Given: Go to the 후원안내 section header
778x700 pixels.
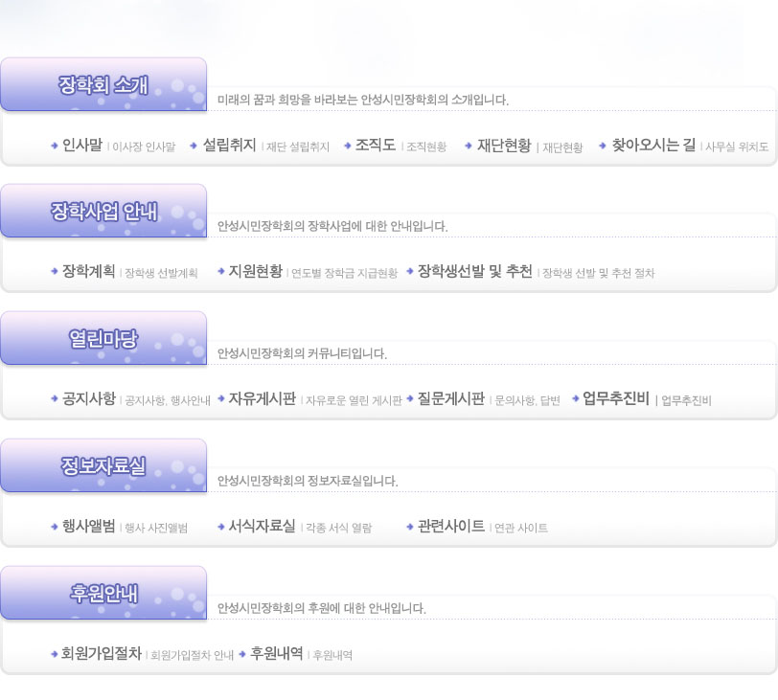Looking at the screenshot, I should [103, 594].
